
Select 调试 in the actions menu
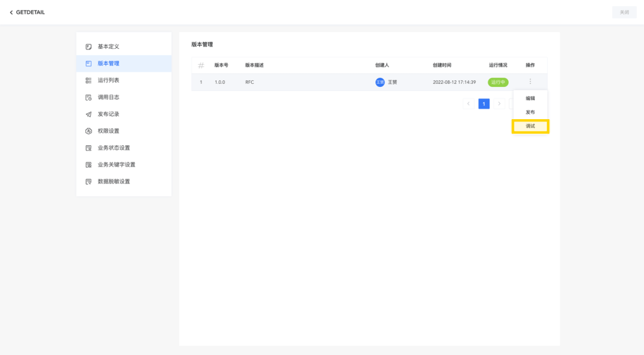tap(530, 126)
